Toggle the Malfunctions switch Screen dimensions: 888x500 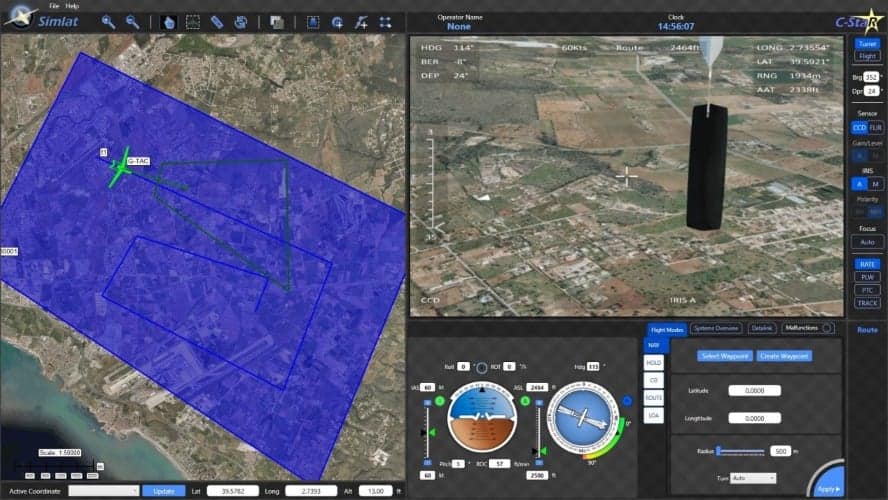[x=827, y=328]
